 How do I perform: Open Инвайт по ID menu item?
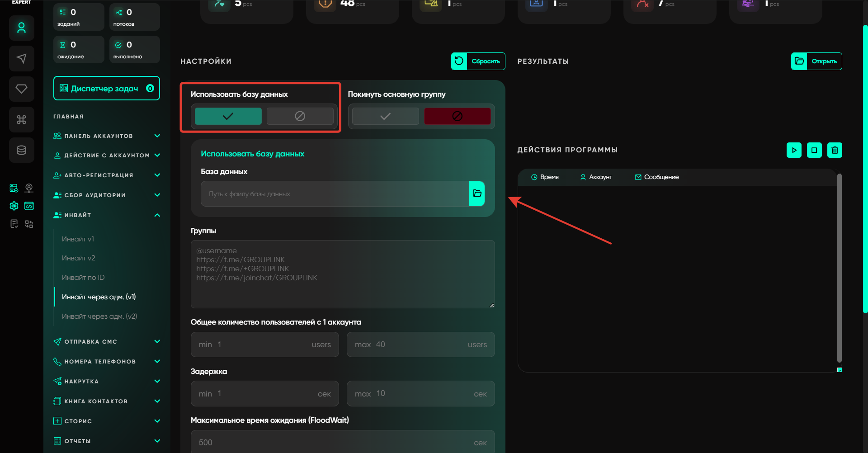coord(83,278)
